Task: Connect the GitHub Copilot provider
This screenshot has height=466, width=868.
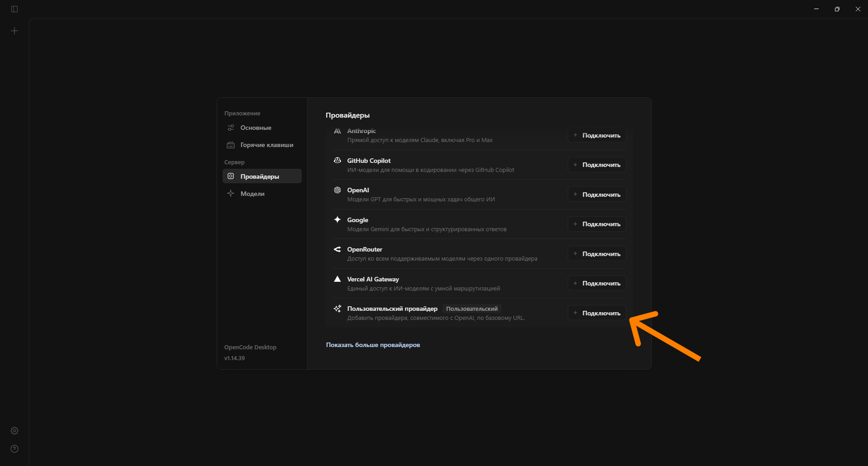Action: (x=597, y=165)
